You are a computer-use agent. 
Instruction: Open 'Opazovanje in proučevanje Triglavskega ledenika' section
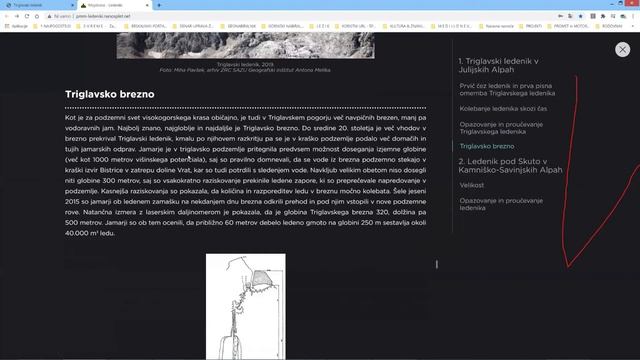(x=501, y=128)
